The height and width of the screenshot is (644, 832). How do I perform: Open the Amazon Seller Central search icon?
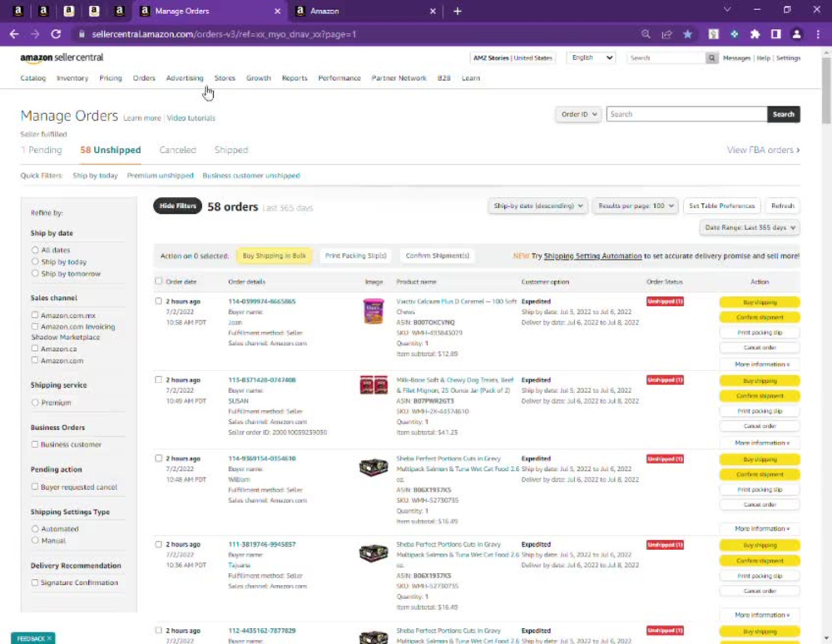(x=713, y=58)
